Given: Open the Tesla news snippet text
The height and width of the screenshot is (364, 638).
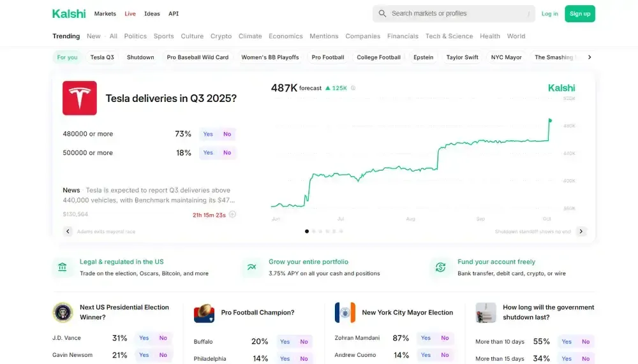Looking at the screenshot, I should 149,195.
